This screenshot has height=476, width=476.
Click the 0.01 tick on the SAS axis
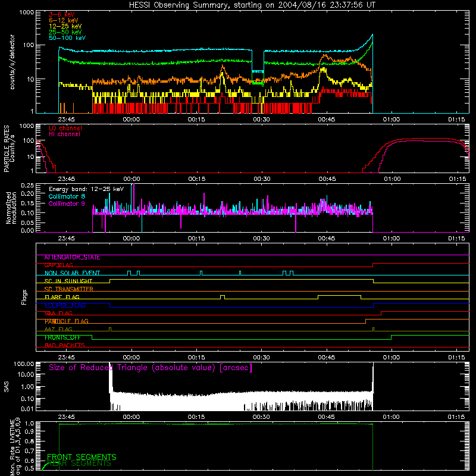(27, 409)
